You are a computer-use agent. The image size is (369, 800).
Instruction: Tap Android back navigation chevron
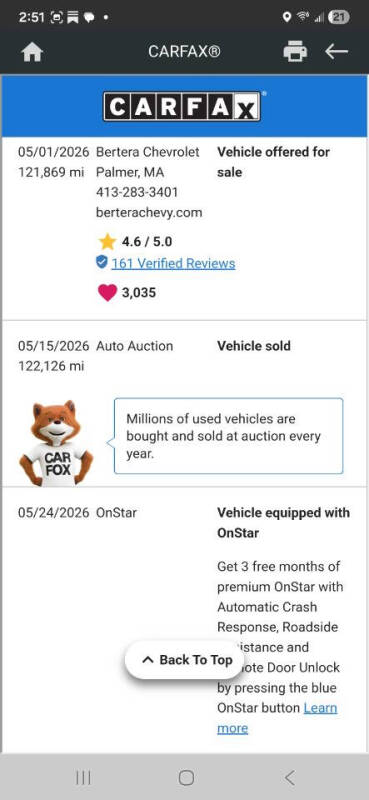(289, 778)
